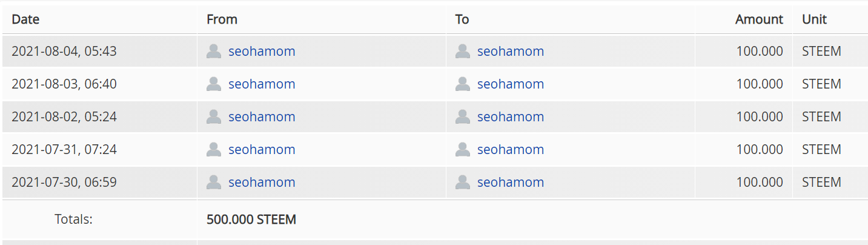Image resolution: width=868 pixels, height=245 pixels.
Task: Click the sender avatar icon in the 2021-08-04 row
Action: pos(214,52)
